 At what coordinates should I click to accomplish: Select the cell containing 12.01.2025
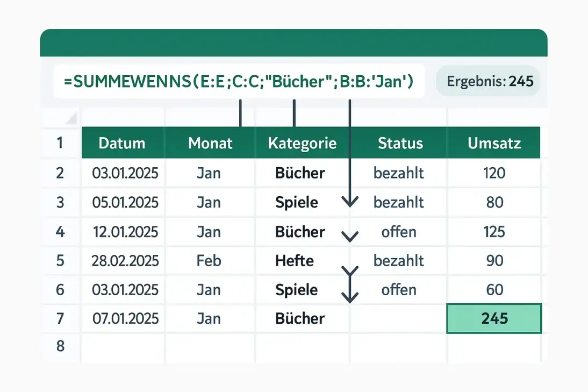[x=126, y=232]
